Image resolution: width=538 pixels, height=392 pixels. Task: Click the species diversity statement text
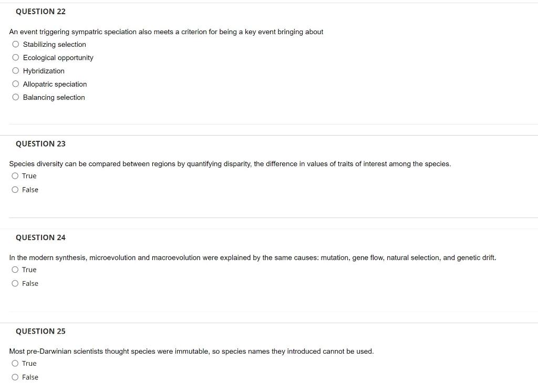click(x=230, y=163)
